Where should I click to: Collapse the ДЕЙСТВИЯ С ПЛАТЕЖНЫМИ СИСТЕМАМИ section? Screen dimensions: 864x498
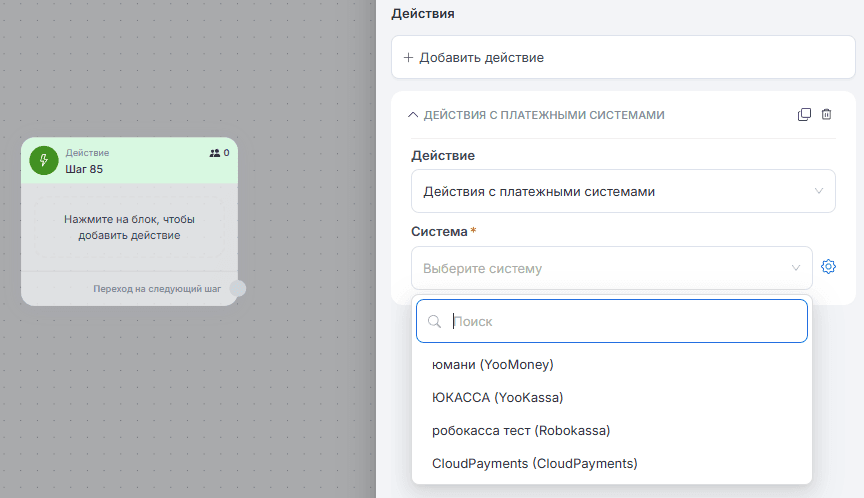click(413, 115)
